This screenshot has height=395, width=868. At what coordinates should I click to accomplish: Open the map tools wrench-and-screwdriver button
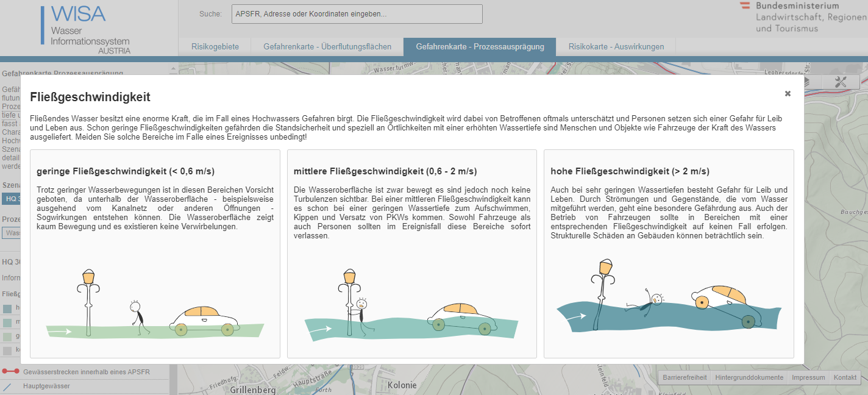(x=841, y=82)
